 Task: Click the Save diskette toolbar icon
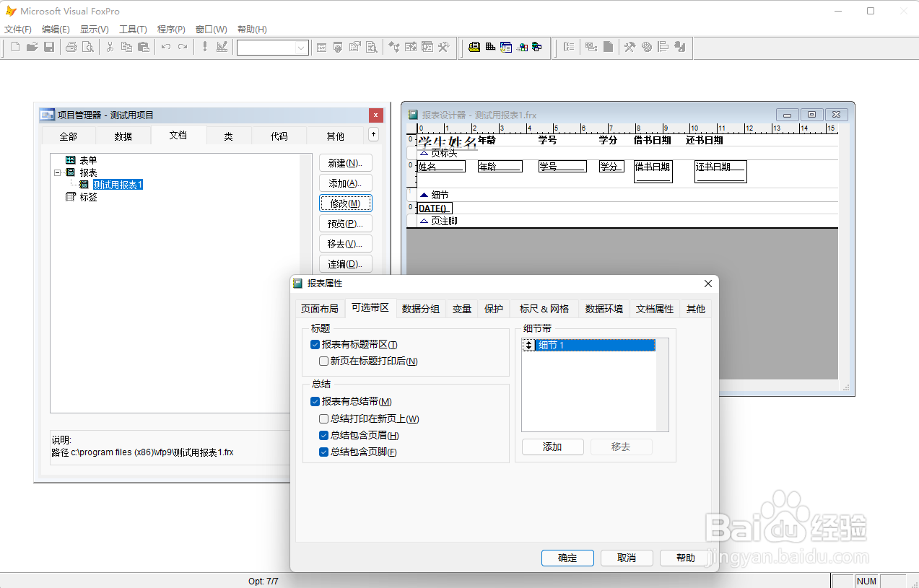49,47
